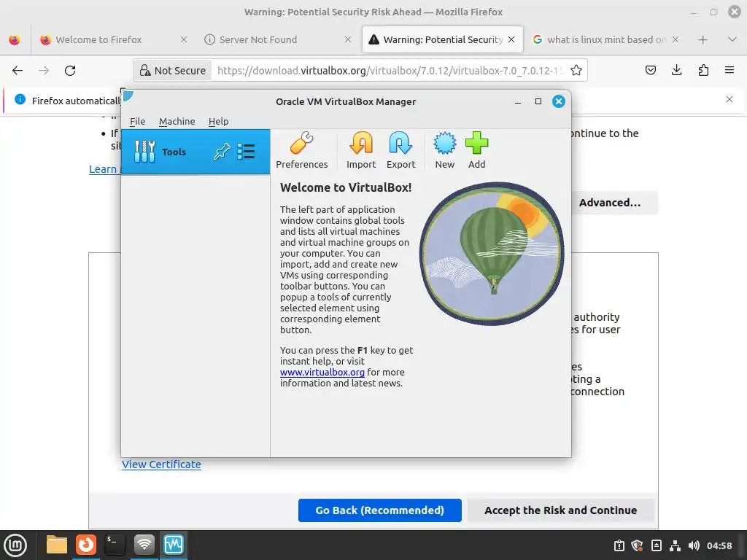This screenshot has width=747, height=560.
Task: Click the Not Secure lock indicator
Action: [x=172, y=71]
